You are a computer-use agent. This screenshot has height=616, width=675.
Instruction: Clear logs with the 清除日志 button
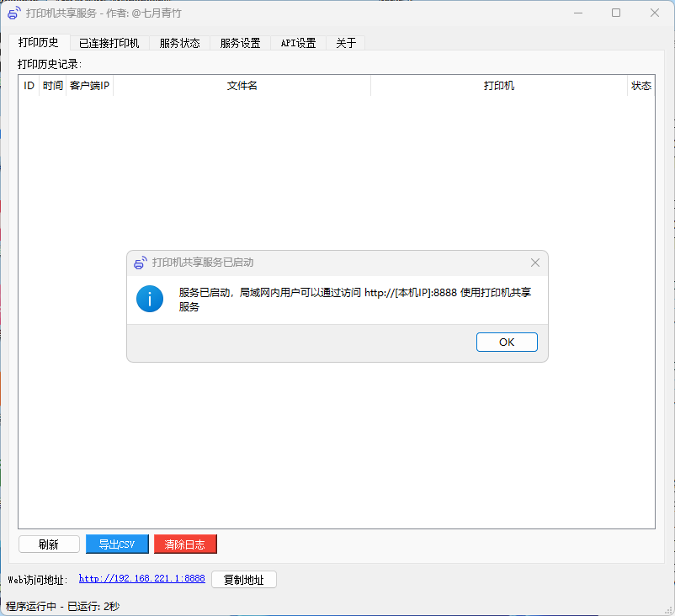coord(184,544)
